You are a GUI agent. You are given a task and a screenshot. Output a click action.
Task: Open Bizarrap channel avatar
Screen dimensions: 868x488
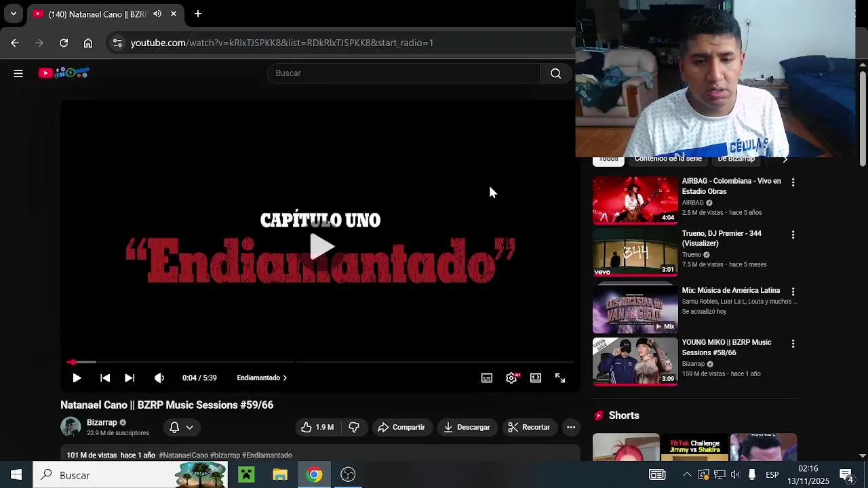coord(71,427)
